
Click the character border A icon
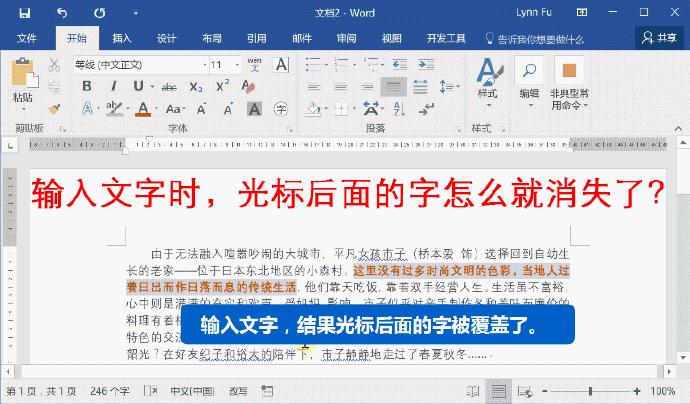[281, 65]
